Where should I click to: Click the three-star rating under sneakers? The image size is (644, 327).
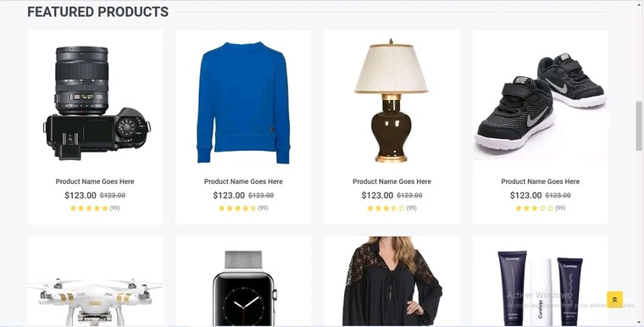[x=535, y=208]
